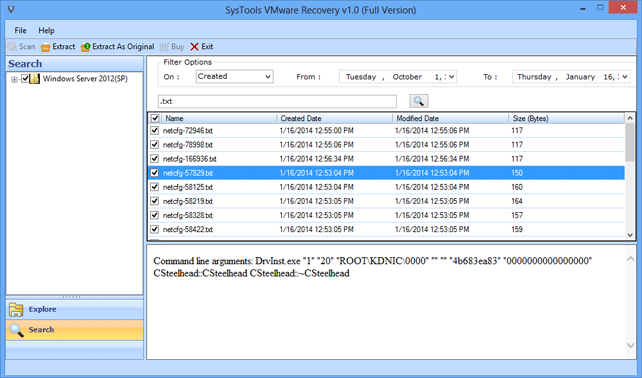Click the month October in From date
Screen dimensions: 642x378
point(407,77)
